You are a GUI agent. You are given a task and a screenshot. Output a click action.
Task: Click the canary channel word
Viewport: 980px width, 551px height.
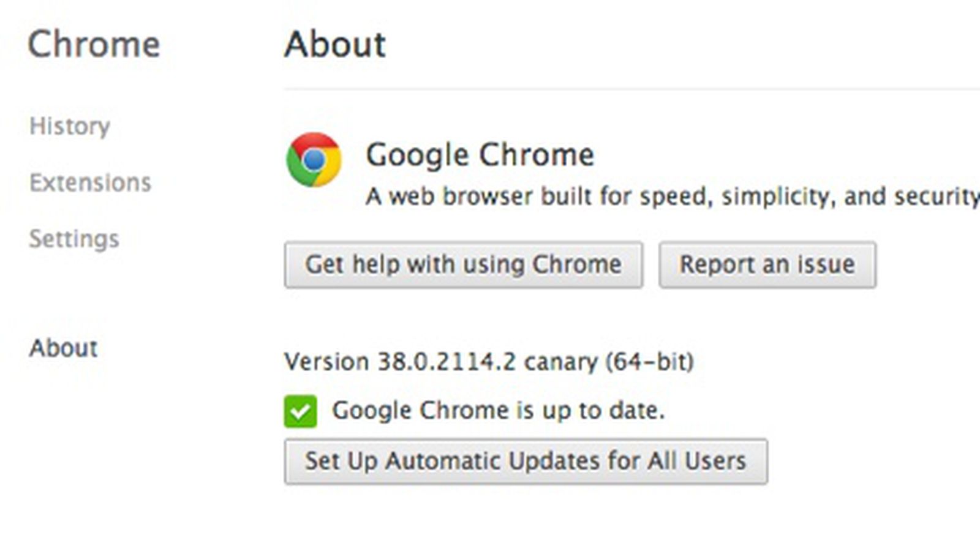click(x=560, y=362)
